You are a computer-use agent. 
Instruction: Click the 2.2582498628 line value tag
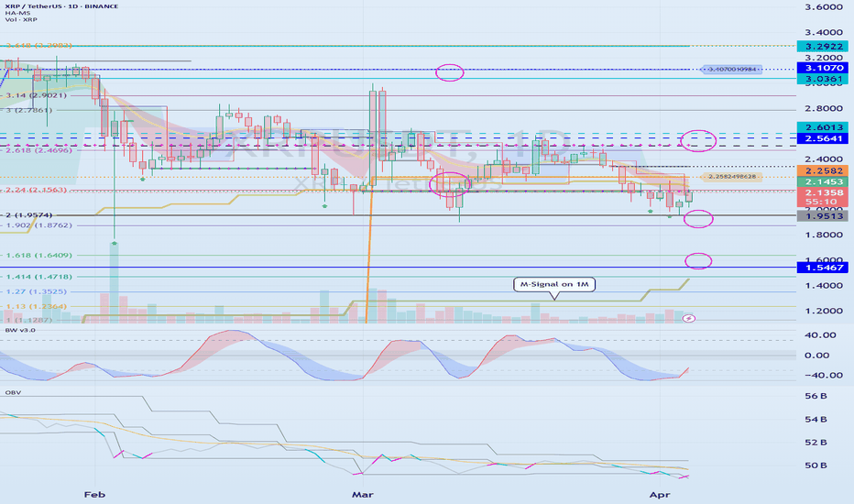[731, 177]
